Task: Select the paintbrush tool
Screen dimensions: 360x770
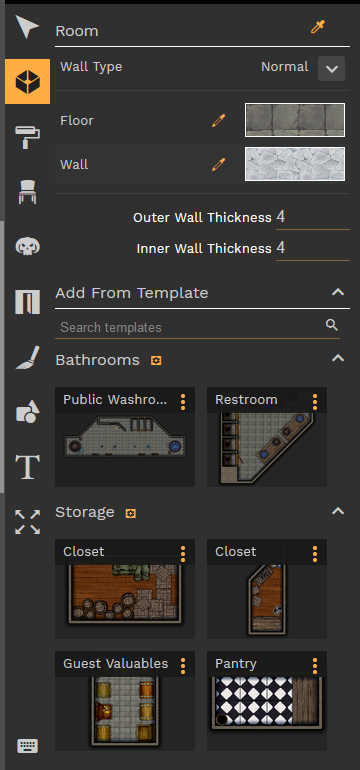Action: pos(28,357)
